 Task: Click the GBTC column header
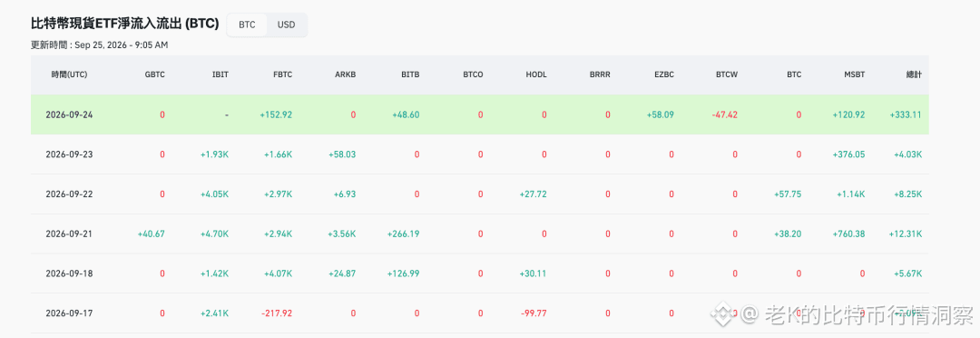pyautogui.click(x=154, y=75)
